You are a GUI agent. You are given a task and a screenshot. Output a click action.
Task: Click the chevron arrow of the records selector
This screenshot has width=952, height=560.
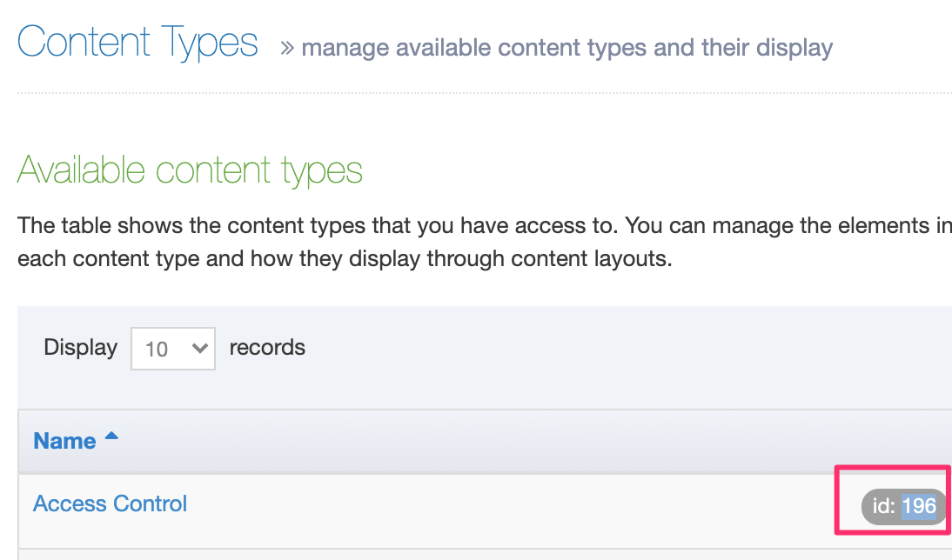pyautogui.click(x=199, y=349)
